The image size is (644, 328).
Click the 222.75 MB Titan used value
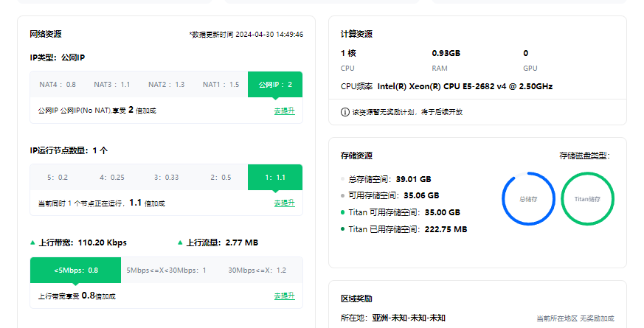(x=446, y=229)
